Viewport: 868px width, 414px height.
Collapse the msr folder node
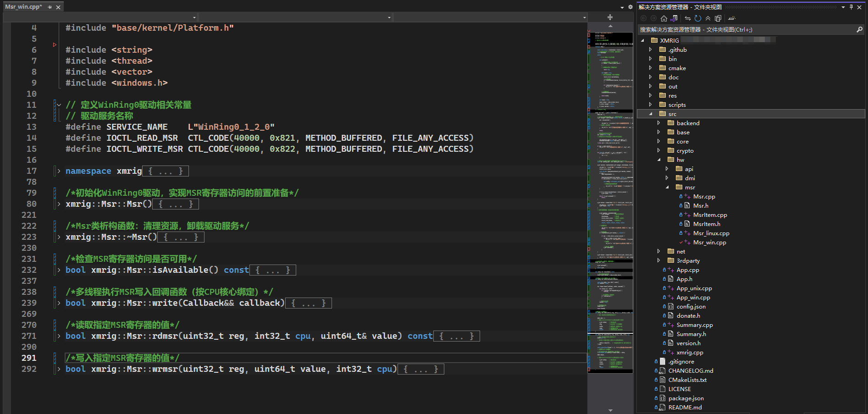pyautogui.click(x=667, y=187)
